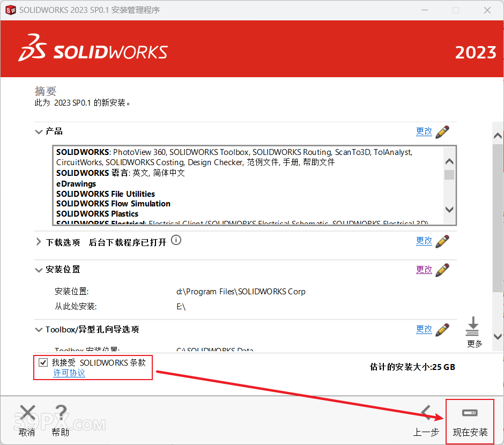This screenshot has height=445, width=504.
Task: Expand the 下载选项 section chevron
Action: (x=39, y=242)
